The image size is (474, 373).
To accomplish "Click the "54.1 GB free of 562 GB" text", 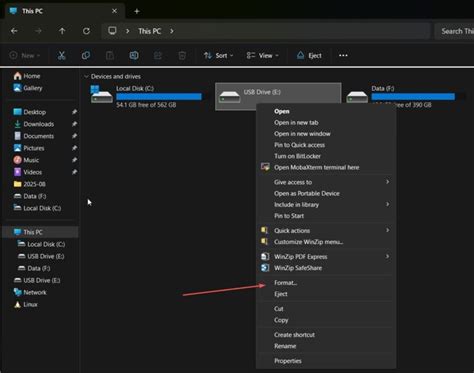I will point(146,105).
